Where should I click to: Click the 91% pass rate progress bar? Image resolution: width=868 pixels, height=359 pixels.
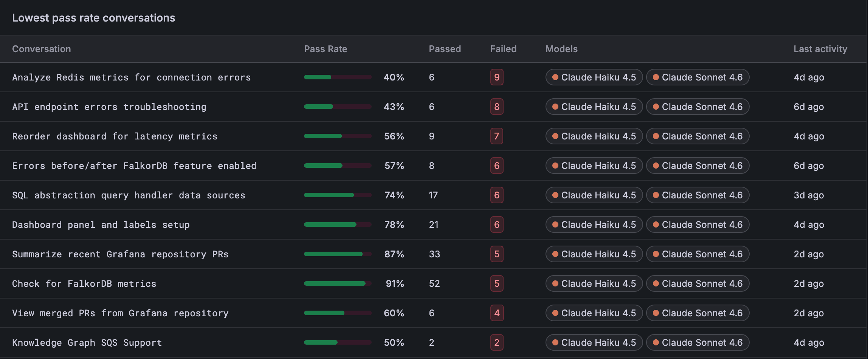pyautogui.click(x=338, y=284)
